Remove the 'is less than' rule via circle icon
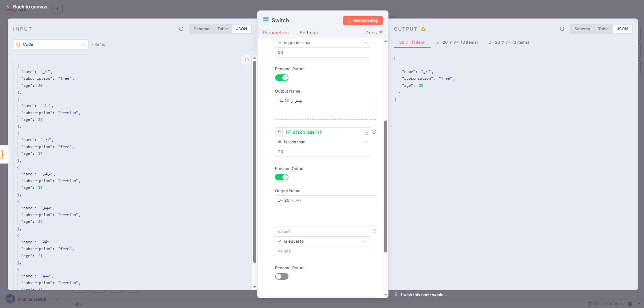The width and height of the screenshot is (644, 308). [374, 132]
